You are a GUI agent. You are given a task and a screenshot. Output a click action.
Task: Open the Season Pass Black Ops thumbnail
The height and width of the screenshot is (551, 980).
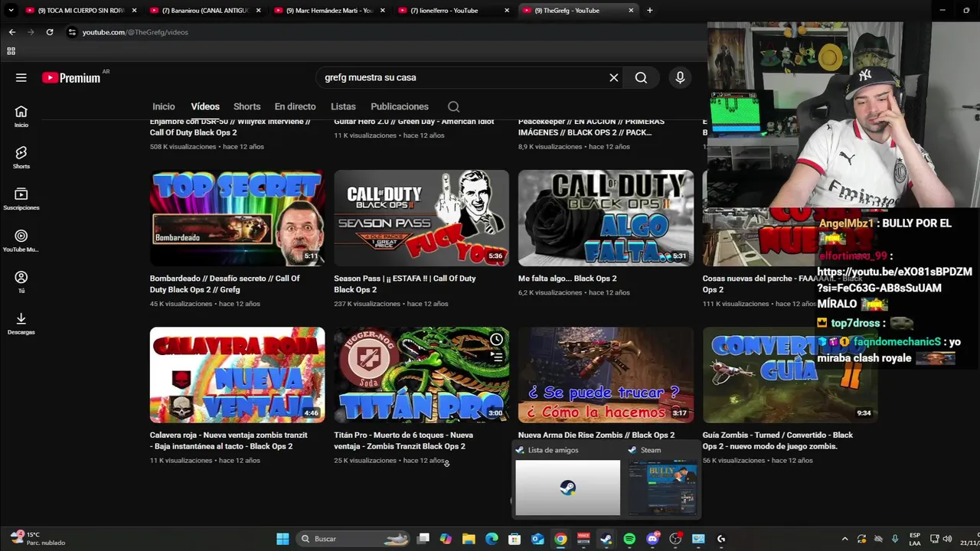click(x=421, y=218)
